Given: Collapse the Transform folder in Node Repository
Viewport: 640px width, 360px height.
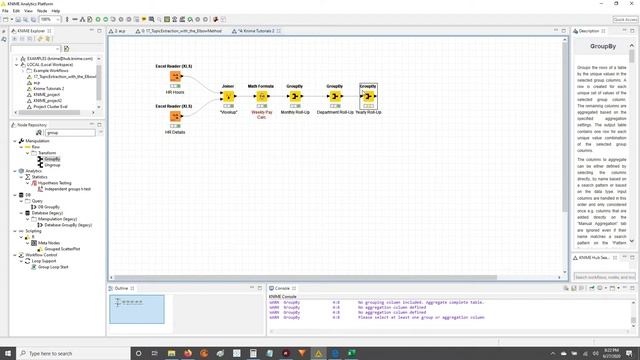Looking at the screenshot, I should pyautogui.click(x=28, y=153).
